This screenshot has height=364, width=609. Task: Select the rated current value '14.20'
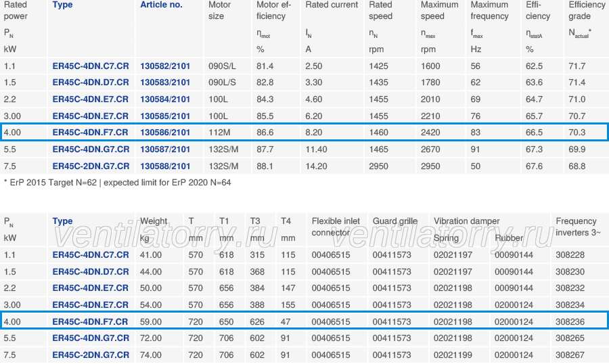[316, 166]
